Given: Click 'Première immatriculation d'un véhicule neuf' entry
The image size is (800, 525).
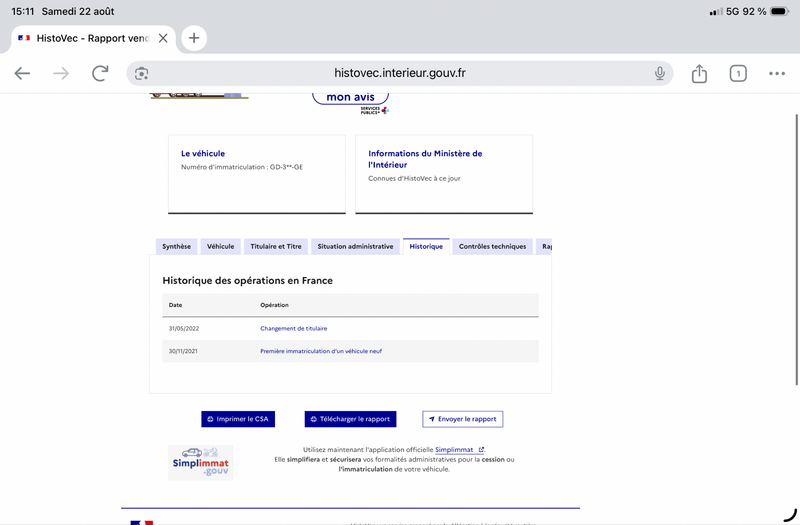Looking at the screenshot, I should [321, 351].
